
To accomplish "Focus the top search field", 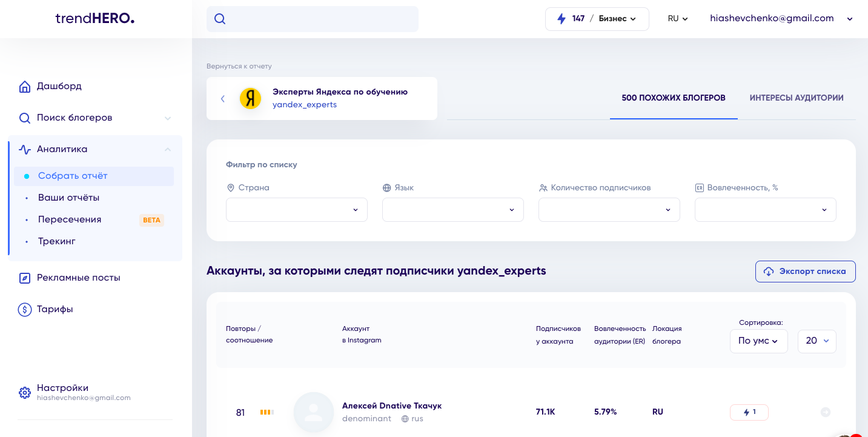I will 313,19.
